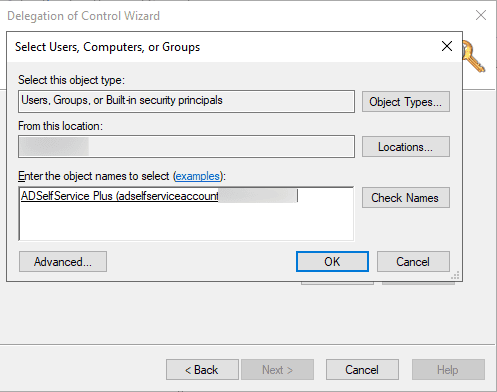This screenshot has height=392, width=497.
Task: Close the Select Users, Computers, or Groups dialog
Action: 447,46
